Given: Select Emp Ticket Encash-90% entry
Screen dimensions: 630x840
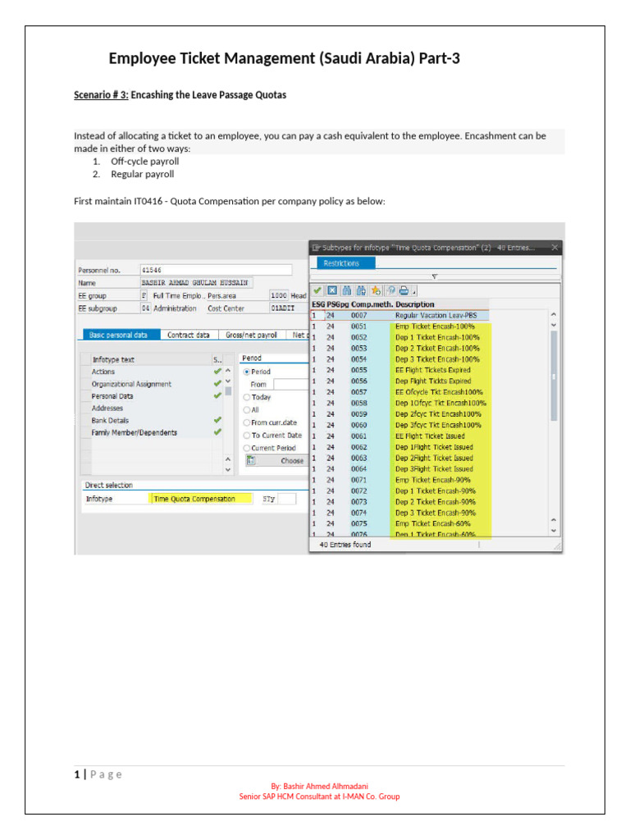Looking at the screenshot, I should (x=399, y=480).
